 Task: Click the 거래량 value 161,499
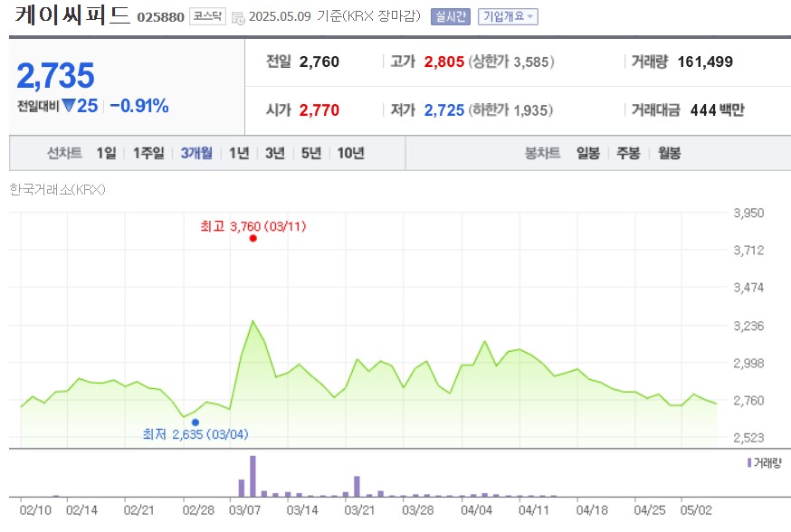click(x=705, y=62)
